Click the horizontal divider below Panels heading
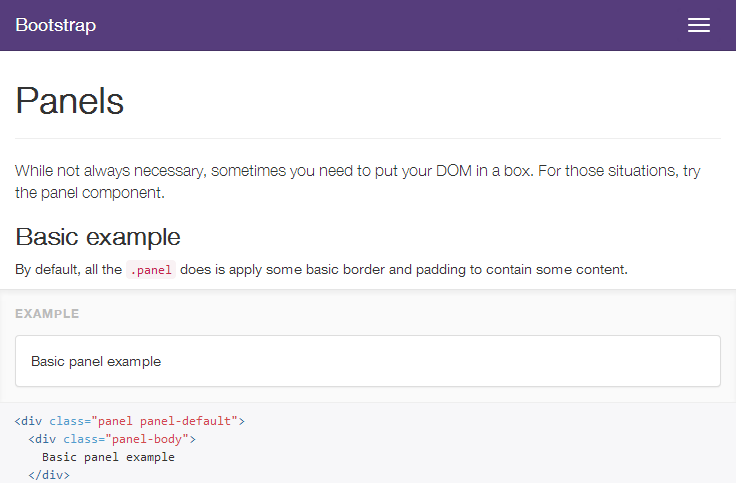 pos(367,138)
